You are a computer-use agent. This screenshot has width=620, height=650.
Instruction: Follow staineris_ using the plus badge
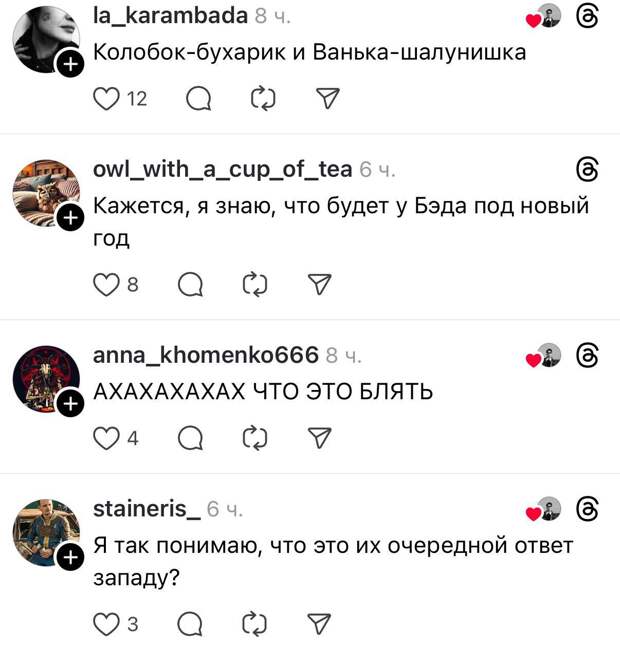coord(70,557)
